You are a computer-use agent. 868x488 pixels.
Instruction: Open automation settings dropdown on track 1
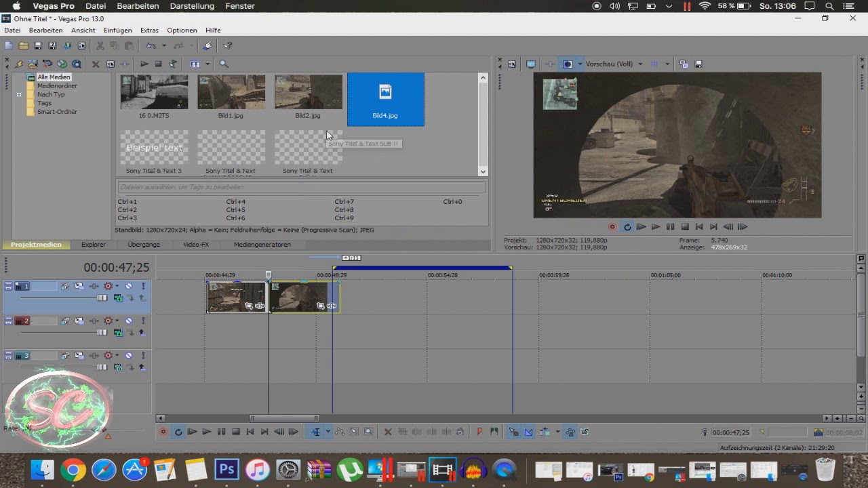(x=117, y=286)
